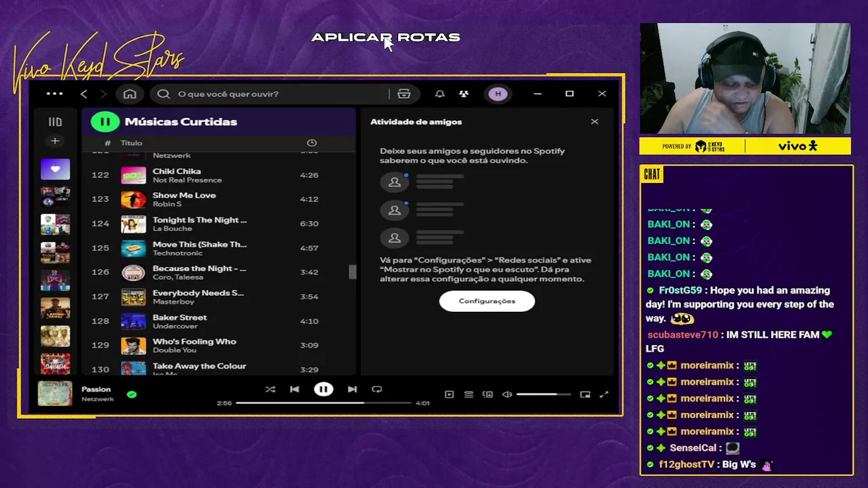Click the magnifier search icon
Viewport: 868px width, 488px height.
(x=163, y=94)
